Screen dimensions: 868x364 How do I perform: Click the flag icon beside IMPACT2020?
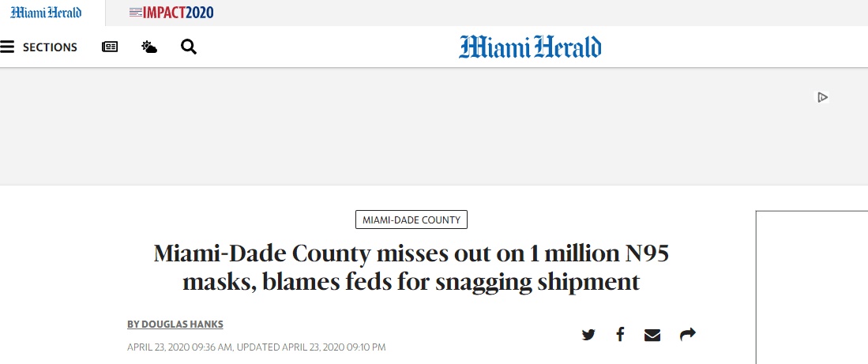[x=135, y=13]
